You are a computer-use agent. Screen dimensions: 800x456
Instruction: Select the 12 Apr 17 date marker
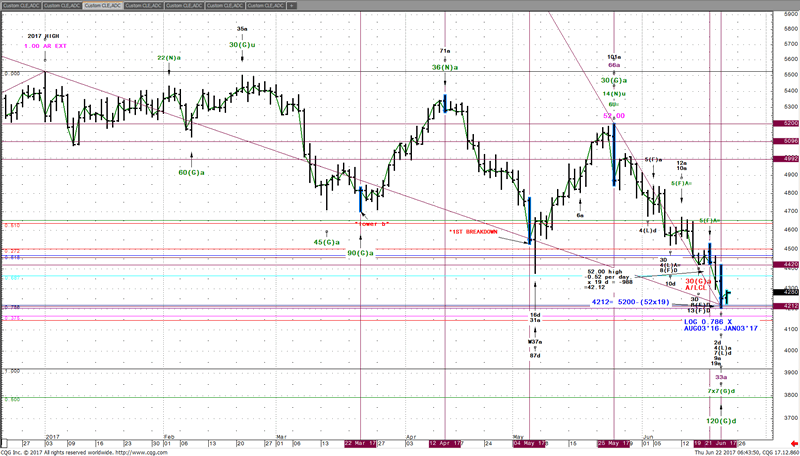pyautogui.click(x=445, y=443)
